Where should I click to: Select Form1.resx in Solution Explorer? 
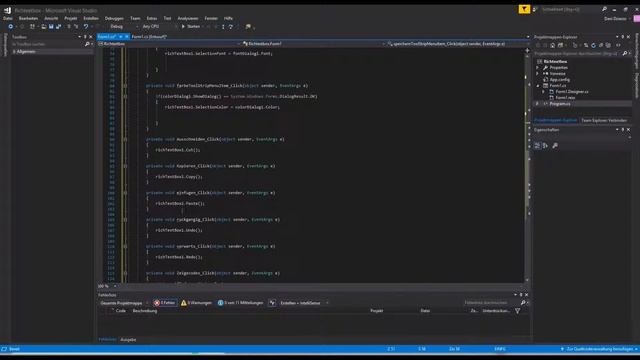[565, 98]
